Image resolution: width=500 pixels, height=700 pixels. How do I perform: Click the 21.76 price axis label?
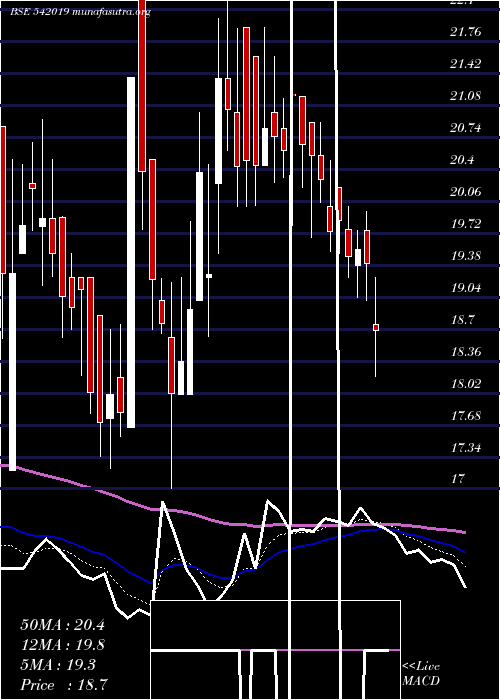[466, 32]
